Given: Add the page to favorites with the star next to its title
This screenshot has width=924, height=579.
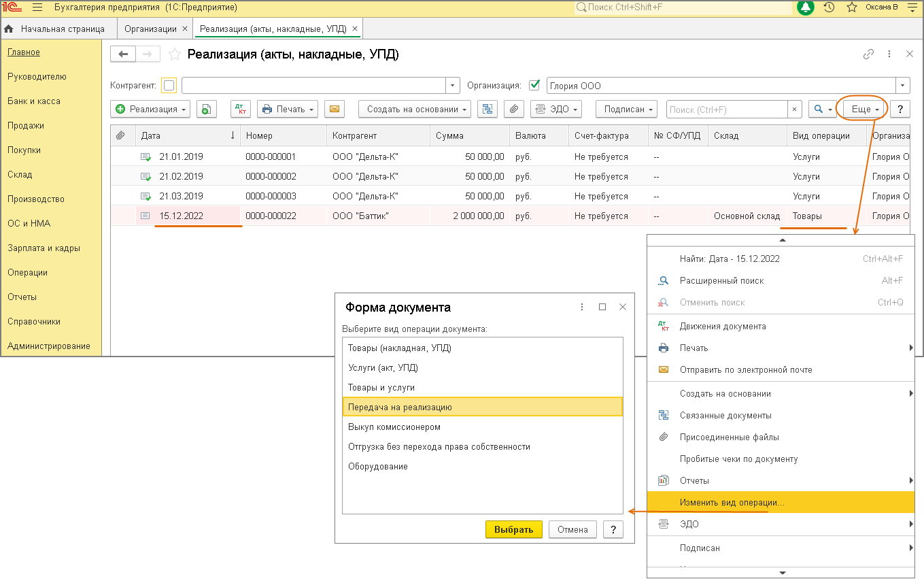Looking at the screenshot, I should click(175, 54).
